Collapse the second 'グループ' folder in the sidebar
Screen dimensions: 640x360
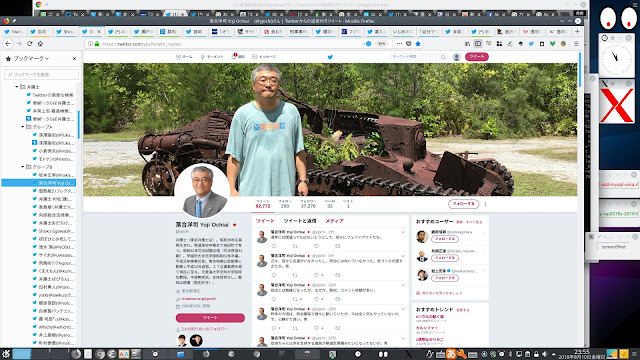(23, 167)
